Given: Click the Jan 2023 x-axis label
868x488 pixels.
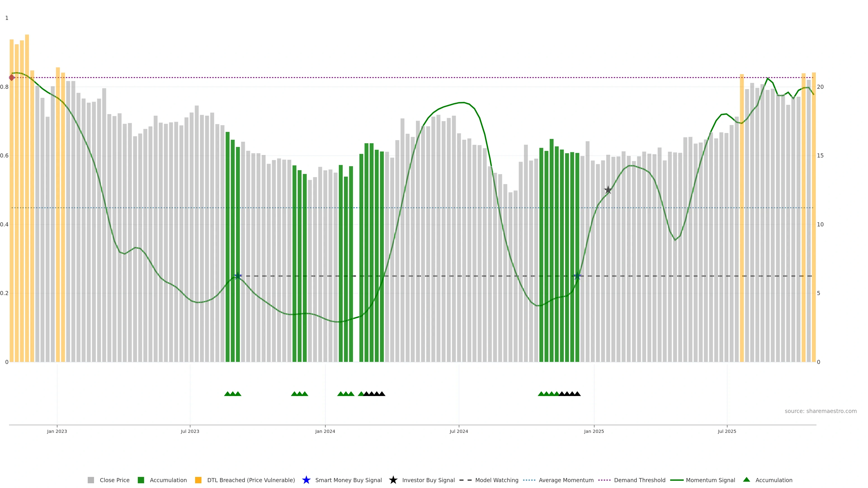Looking at the screenshot, I should 57,432.
